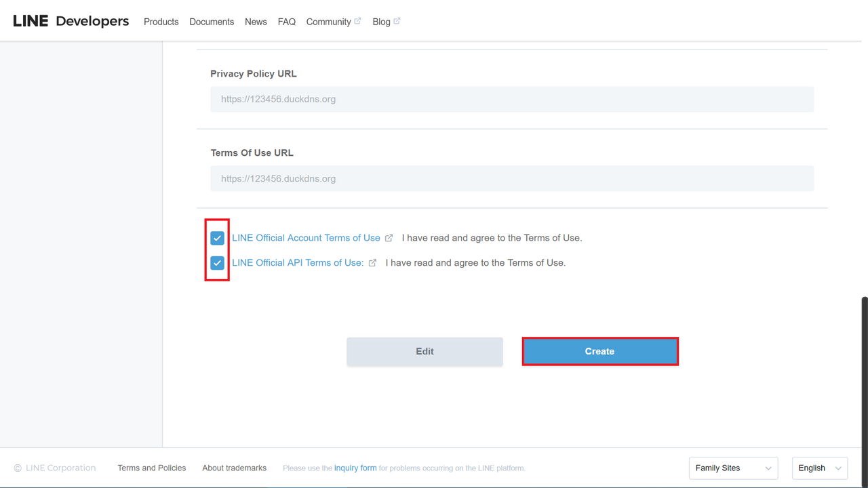Open the Blog external link
Screen dimensions: 868x488
point(387,22)
